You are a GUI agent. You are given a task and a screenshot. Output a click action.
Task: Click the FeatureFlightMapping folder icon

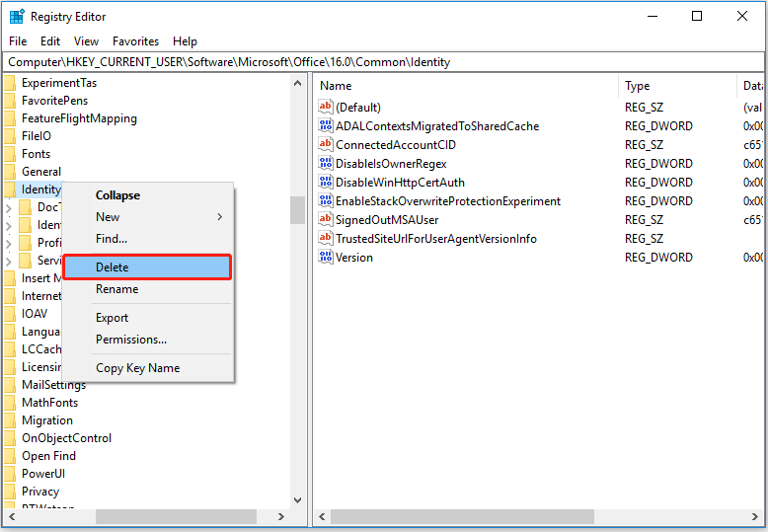pos(10,118)
